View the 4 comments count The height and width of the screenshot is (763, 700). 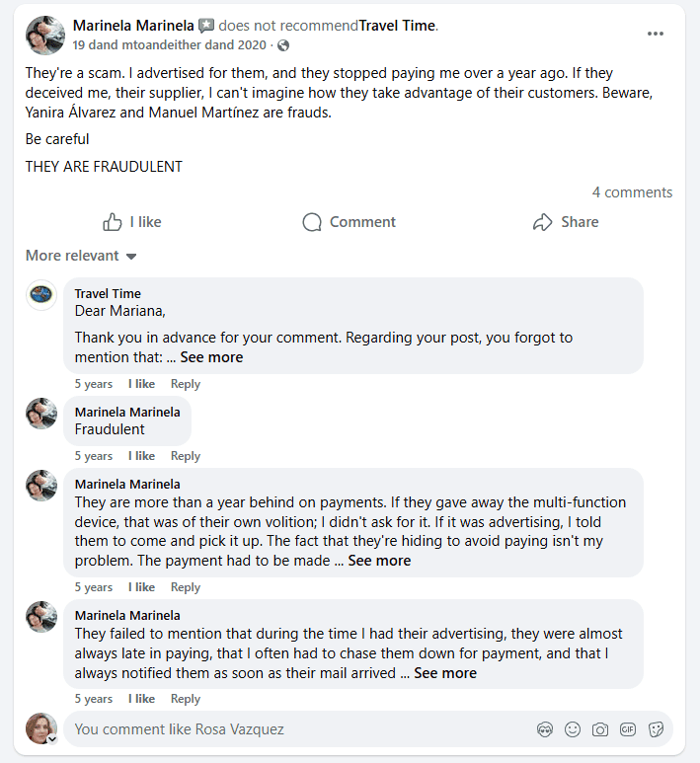coord(632,192)
